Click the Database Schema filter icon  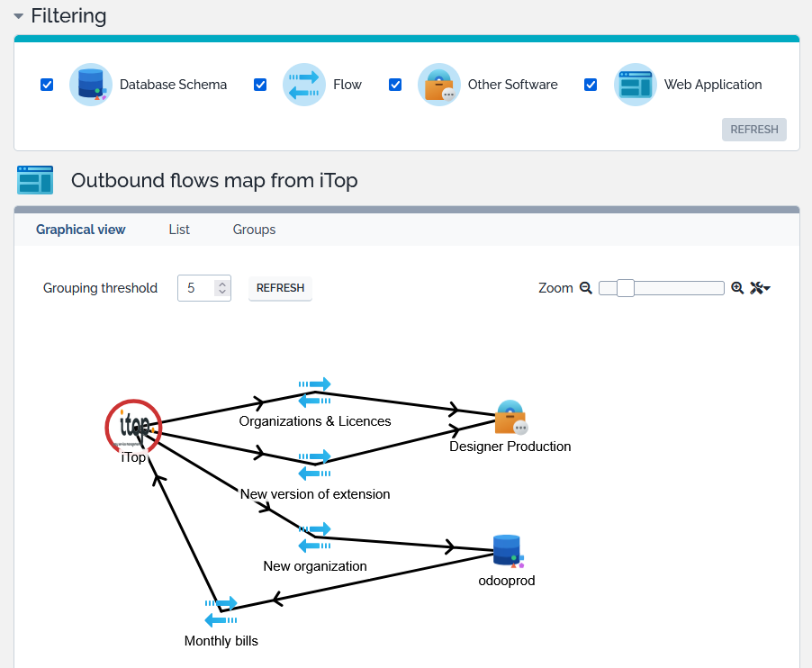(91, 85)
